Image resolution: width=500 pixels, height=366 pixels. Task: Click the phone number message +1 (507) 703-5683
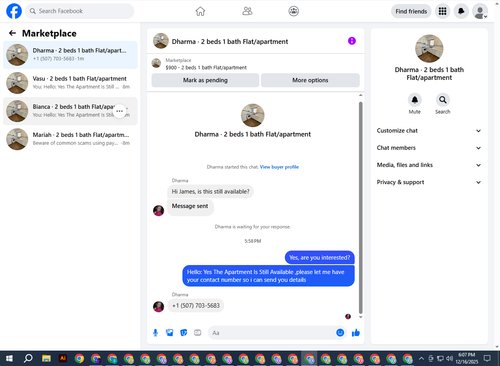pos(196,306)
